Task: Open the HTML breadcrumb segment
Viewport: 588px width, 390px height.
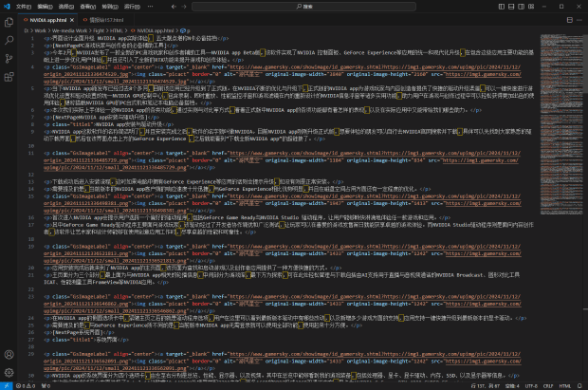Action: point(116,30)
